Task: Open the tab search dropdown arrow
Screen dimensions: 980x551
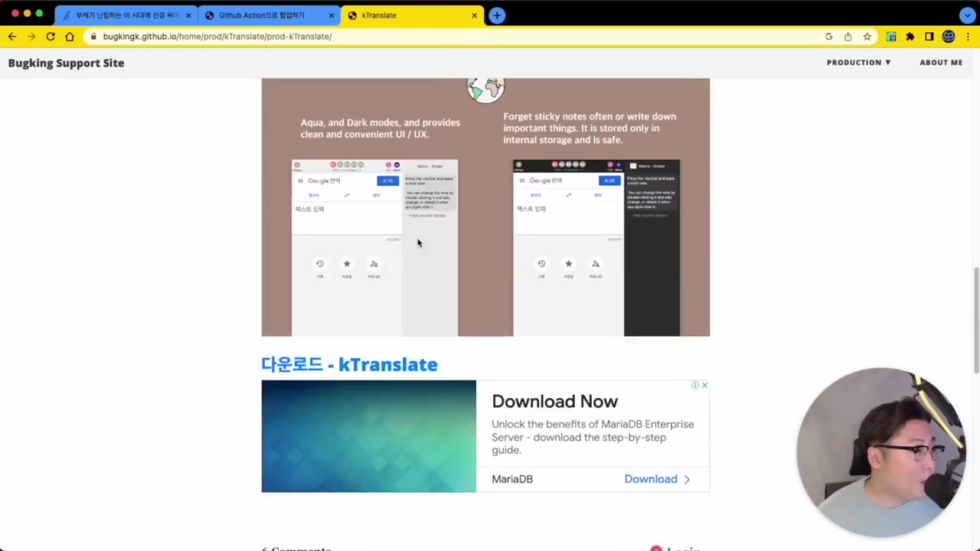Action: (968, 15)
